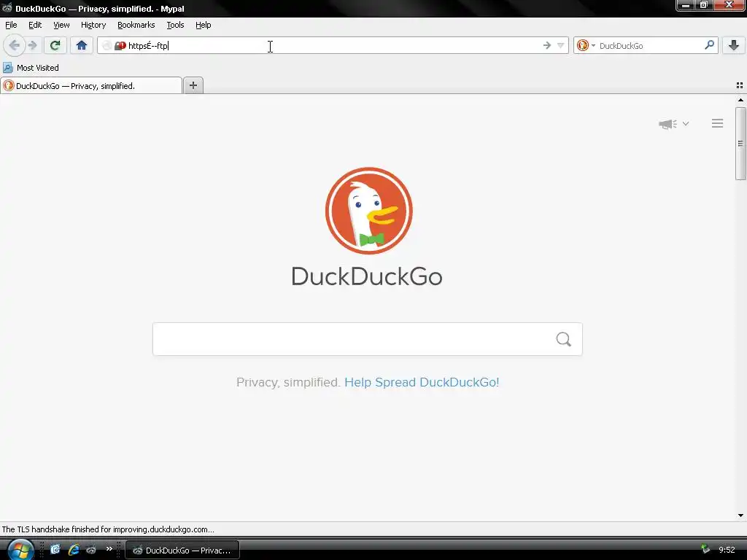Click the system tray network icon
This screenshot has height=560, width=747.
tap(705, 550)
